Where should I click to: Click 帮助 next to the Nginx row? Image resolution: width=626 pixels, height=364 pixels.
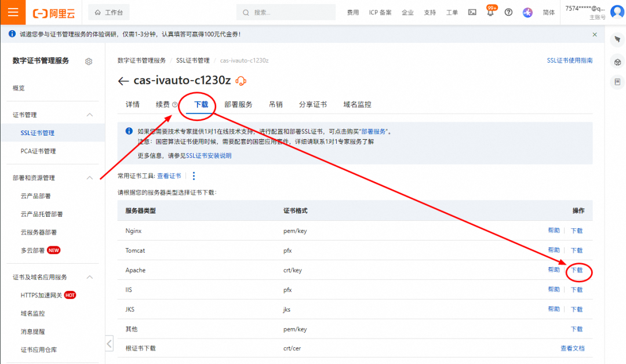(554, 230)
